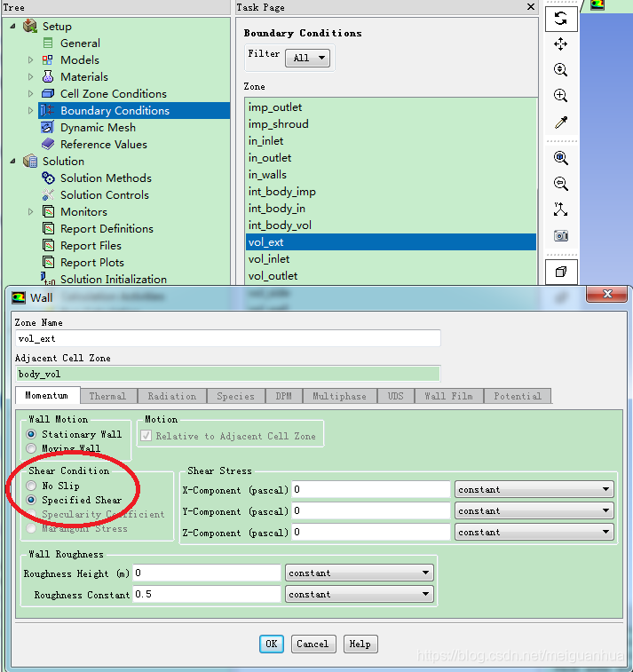
Task: Click the Solution Controls icon
Action: pyautogui.click(x=48, y=194)
